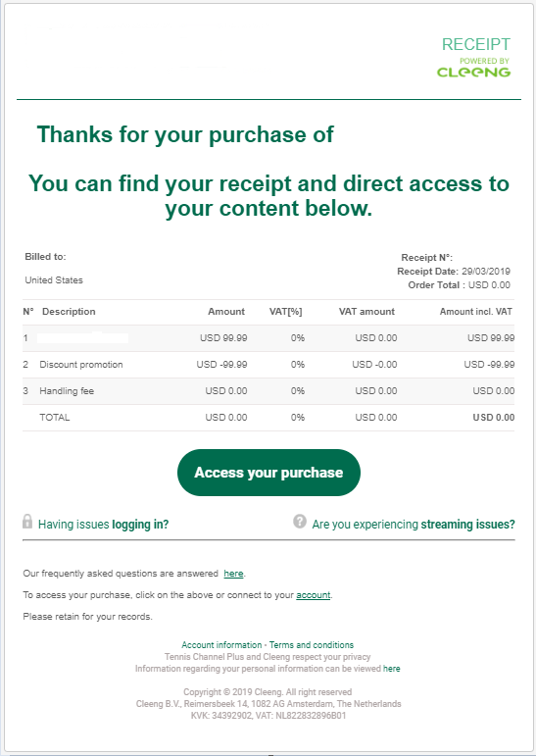The height and width of the screenshot is (756, 536).
Task: Click the redacted item in row 1
Action: [x=82, y=337]
